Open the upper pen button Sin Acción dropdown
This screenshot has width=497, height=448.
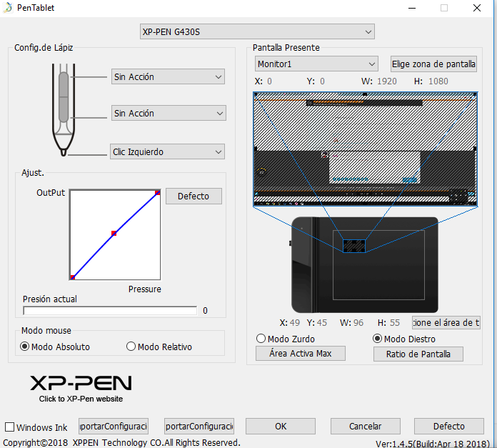[168, 76]
